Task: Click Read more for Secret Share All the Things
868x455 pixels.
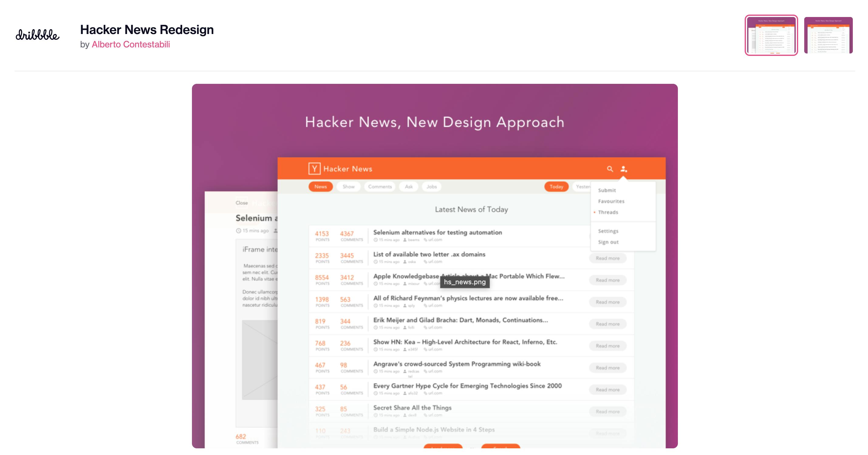Action: coord(607,412)
